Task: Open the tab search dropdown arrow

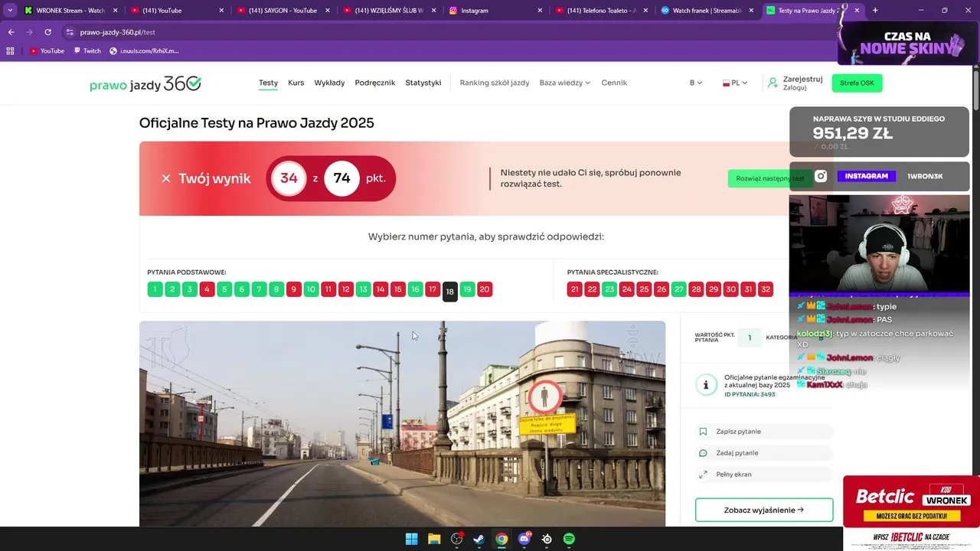Action: pyautogui.click(x=10, y=10)
